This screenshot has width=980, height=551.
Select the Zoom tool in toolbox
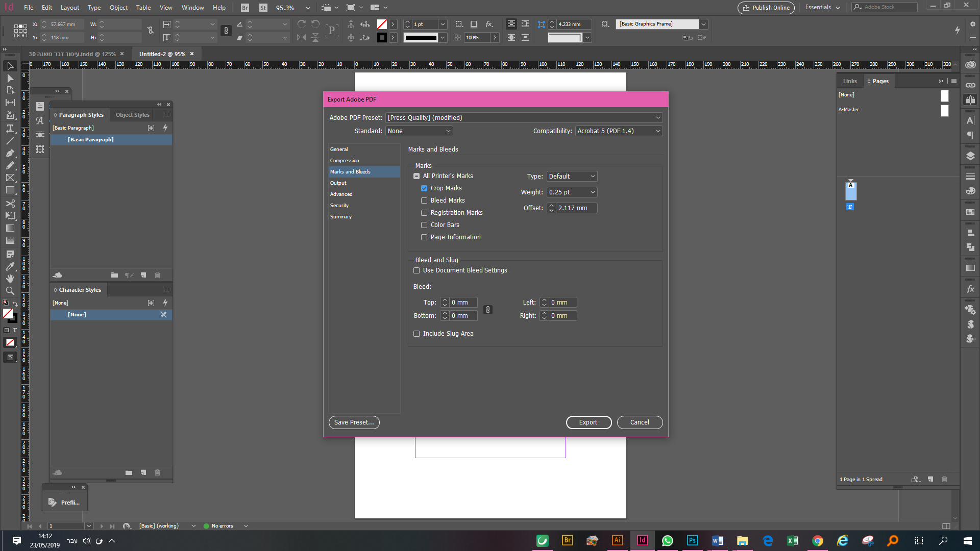[10, 291]
